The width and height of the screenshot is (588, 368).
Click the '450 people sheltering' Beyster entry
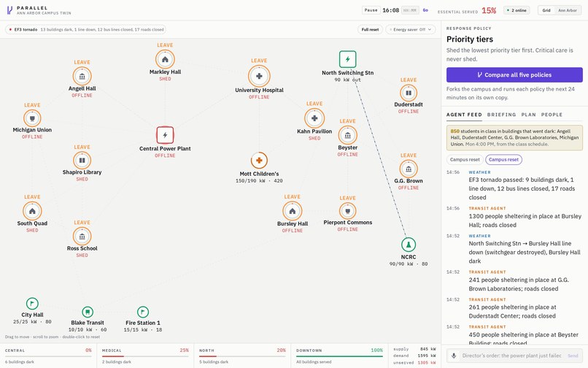(x=514, y=334)
